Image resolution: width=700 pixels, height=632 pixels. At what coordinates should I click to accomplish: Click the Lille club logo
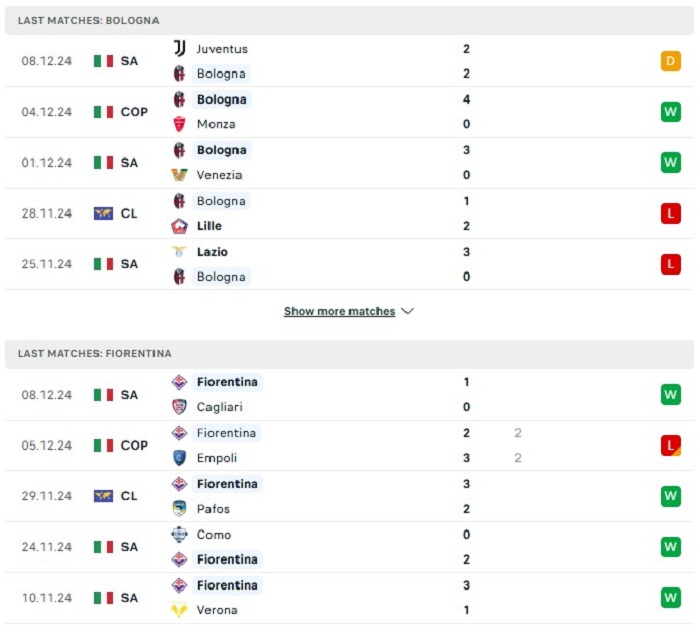point(179,226)
